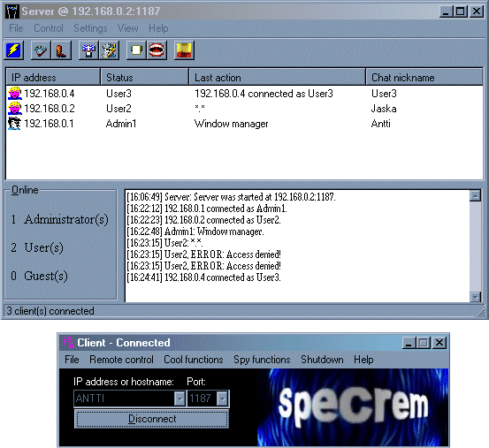Click the Disconnect button

click(152, 419)
